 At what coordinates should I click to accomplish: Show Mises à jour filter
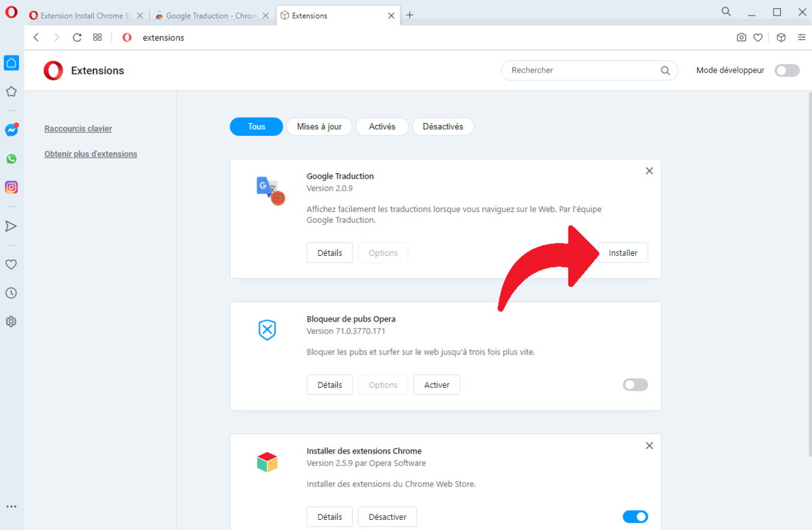click(319, 127)
